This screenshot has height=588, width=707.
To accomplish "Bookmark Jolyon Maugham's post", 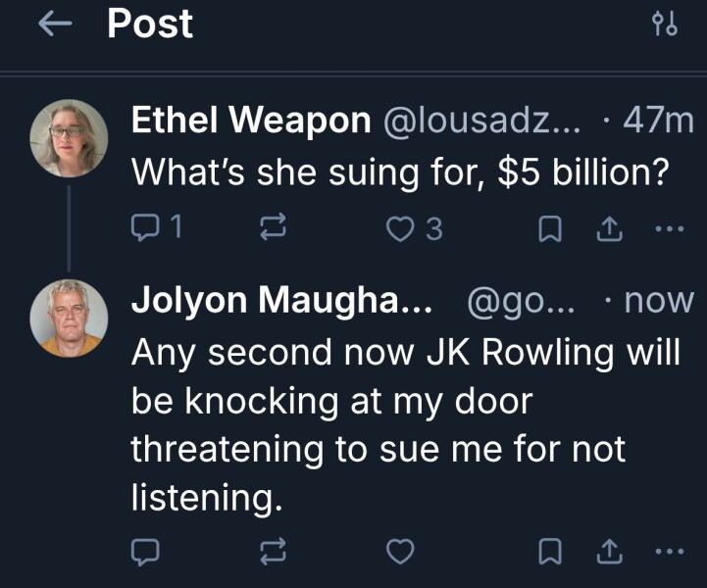I will 550,554.
